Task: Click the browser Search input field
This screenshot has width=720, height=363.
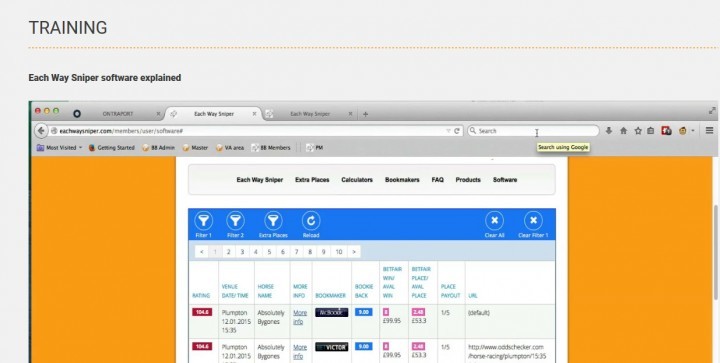Action: [x=533, y=131]
